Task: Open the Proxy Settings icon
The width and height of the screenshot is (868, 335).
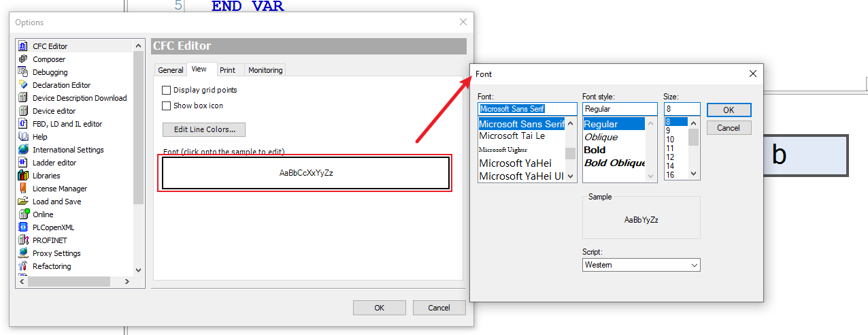Action: point(23,253)
